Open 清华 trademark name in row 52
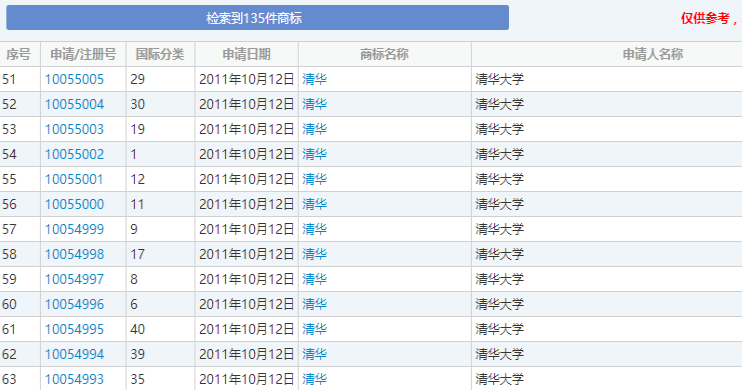 315,104
